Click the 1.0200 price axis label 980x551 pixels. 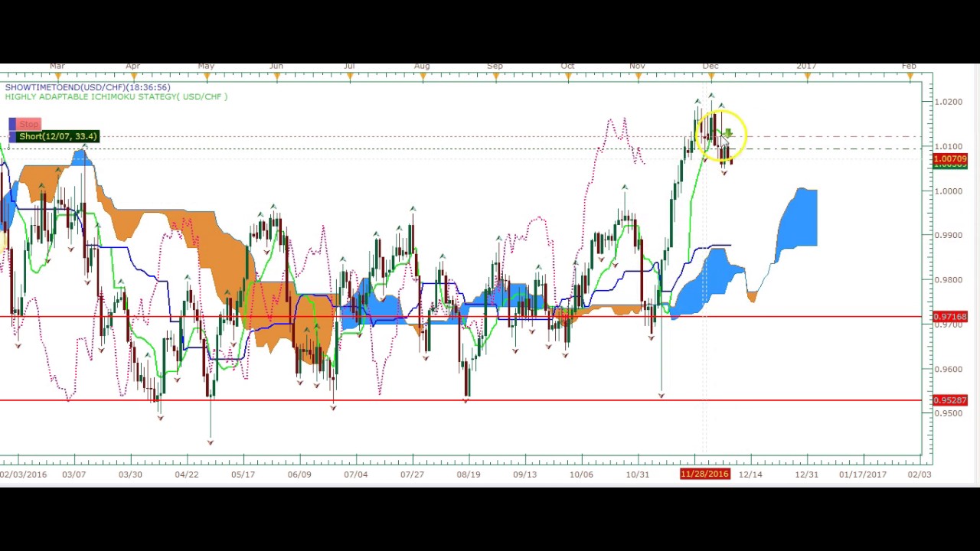point(950,102)
